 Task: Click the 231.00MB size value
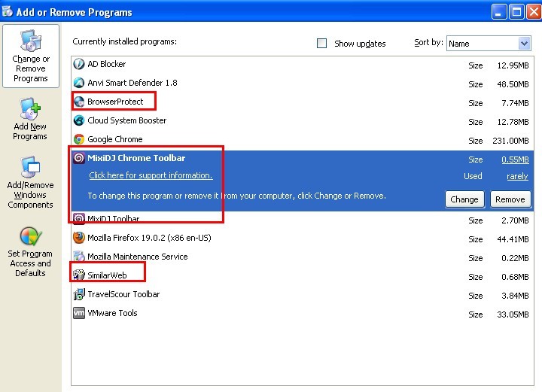pyautogui.click(x=510, y=141)
